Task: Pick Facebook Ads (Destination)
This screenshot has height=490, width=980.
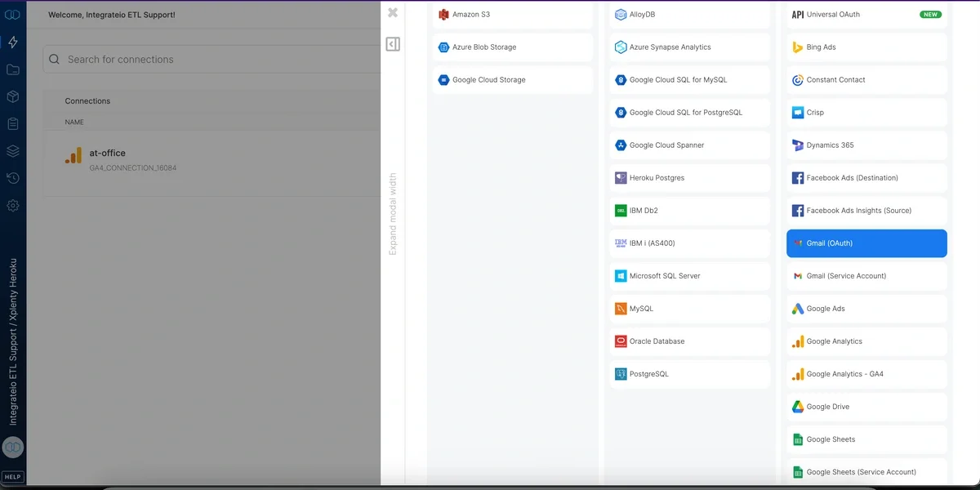Action: [x=866, y=178]
